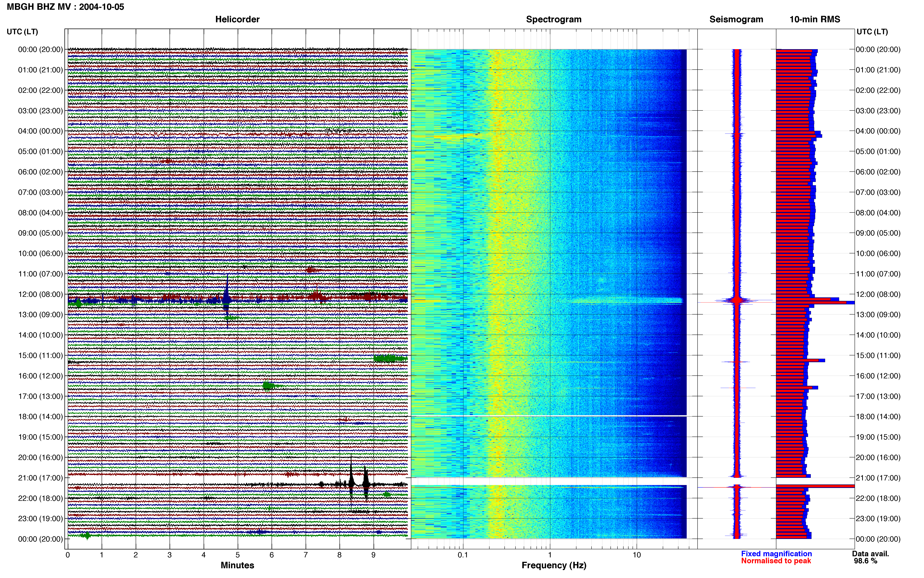This screenshot has width=924, height=578.
Task: Select the red Normalised to peak legend text
Action: (776, 561)
